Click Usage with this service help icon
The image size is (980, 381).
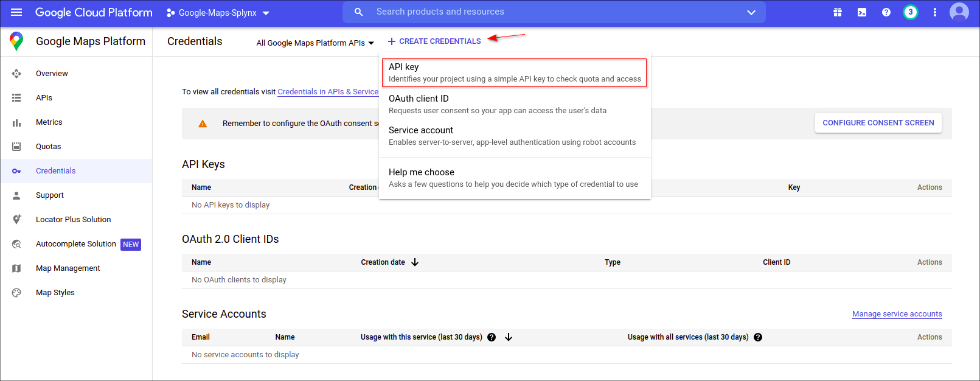(x=492, y=337)
